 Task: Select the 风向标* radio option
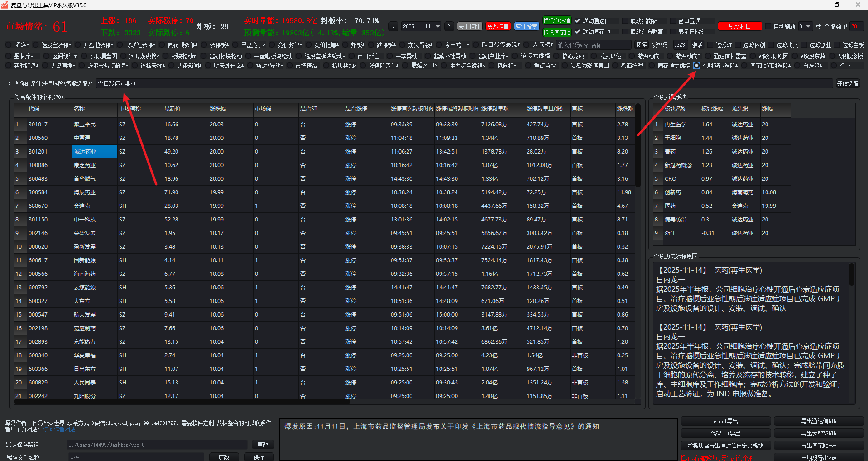(492, 66)
